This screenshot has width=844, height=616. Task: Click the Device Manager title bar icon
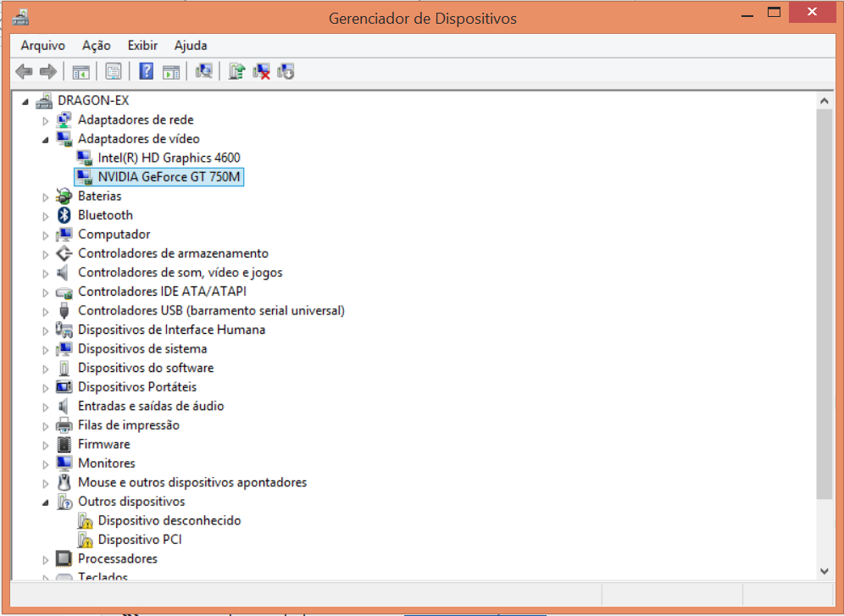pyautogui.click(x=20, y=18)
